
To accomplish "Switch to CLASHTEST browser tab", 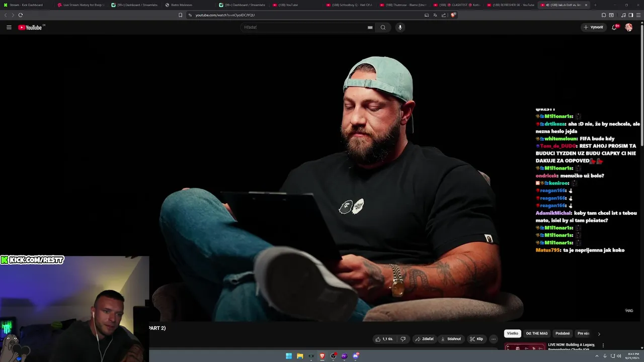I will coord(458,5).
